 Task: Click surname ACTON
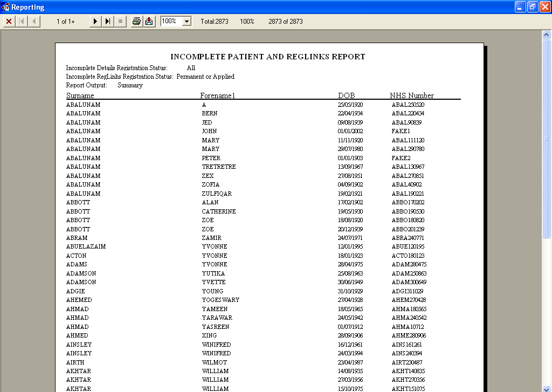tap(76, 256)
